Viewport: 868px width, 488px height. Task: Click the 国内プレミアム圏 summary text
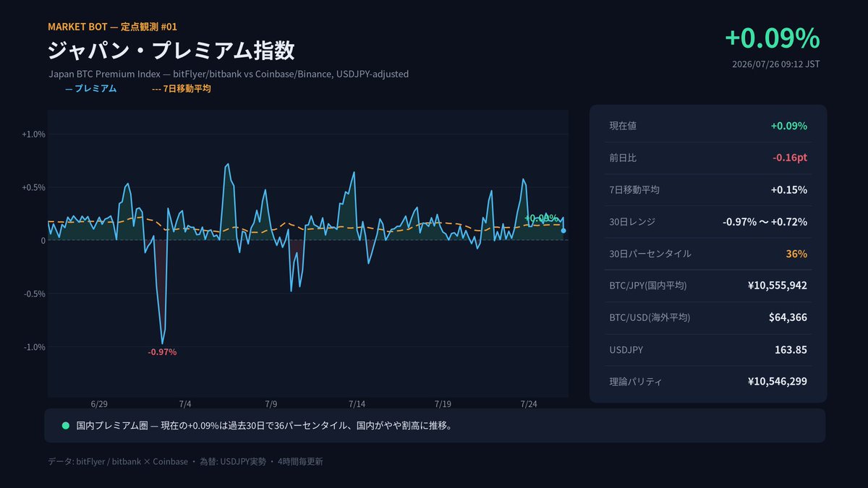[264, 426]
